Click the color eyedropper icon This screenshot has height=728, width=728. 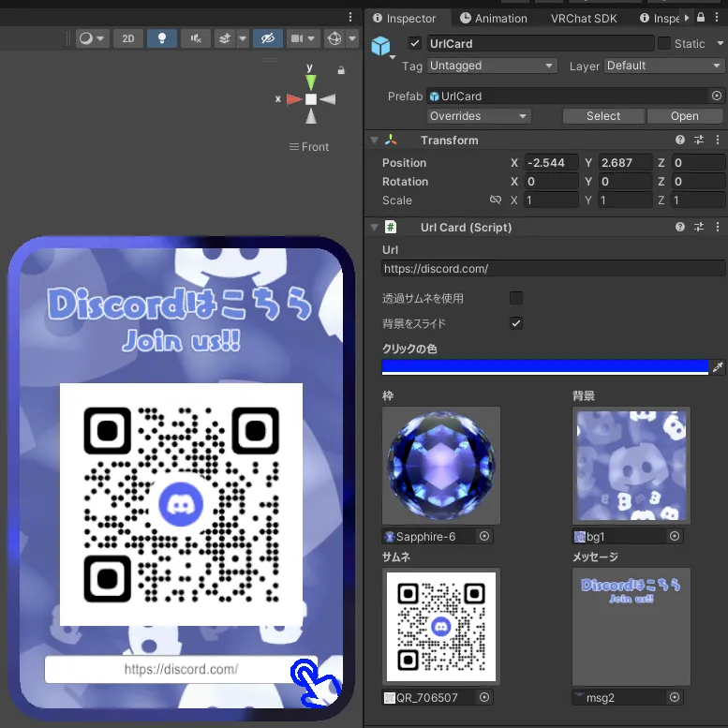pyautogui.click(x=718, y=367)
